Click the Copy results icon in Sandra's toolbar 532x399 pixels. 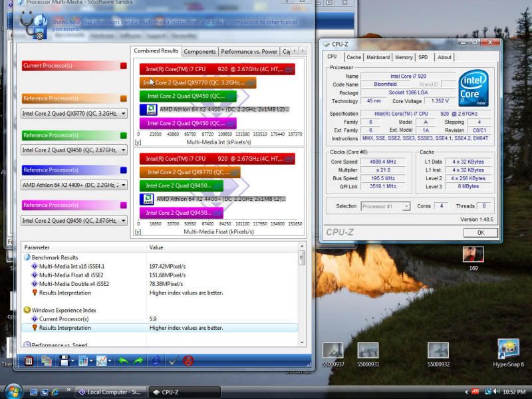(46, 360)
